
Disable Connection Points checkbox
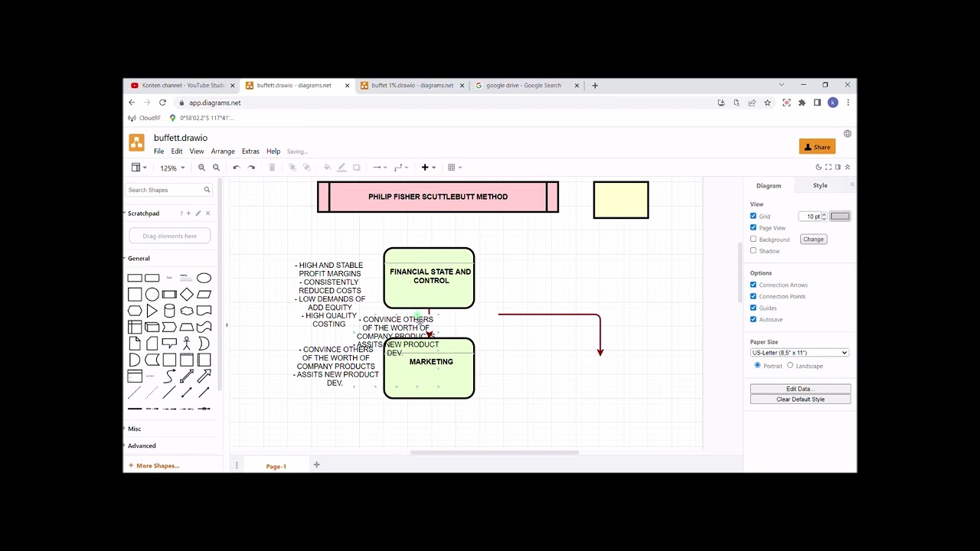(753, 296)
